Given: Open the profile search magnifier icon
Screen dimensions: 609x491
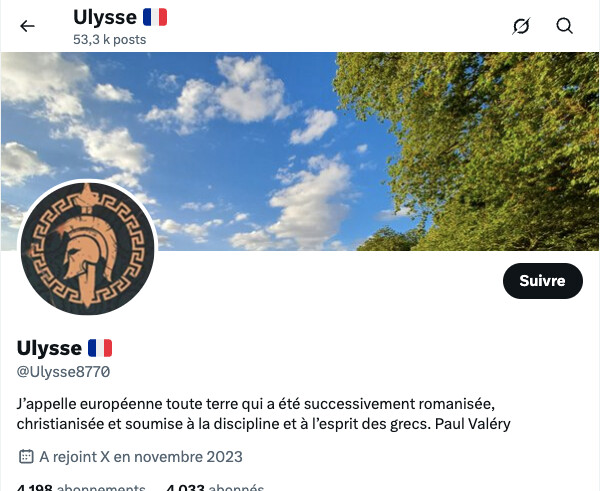Looking at the screenshot, I should (x=564, y=26).
